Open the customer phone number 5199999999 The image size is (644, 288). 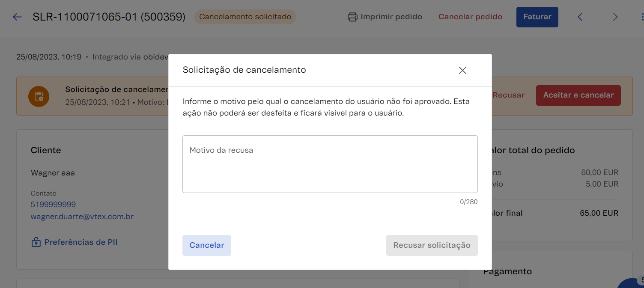point(53,205)
